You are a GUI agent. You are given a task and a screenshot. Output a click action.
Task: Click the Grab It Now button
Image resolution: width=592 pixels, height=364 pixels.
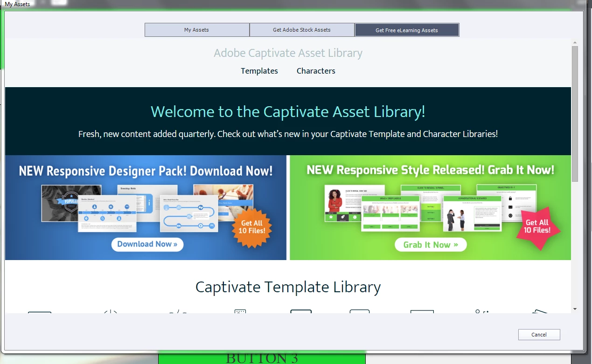click(431, 245)
